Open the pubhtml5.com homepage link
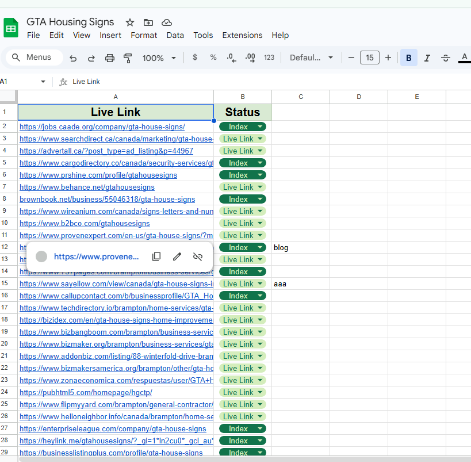This screenshot has height=462, width=471. click(86, 393)
